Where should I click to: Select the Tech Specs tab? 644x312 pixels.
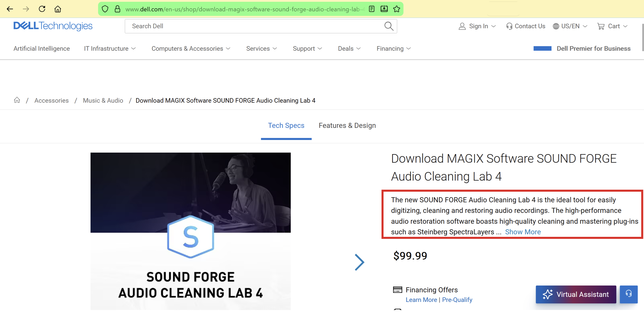[x=286, y=125]
